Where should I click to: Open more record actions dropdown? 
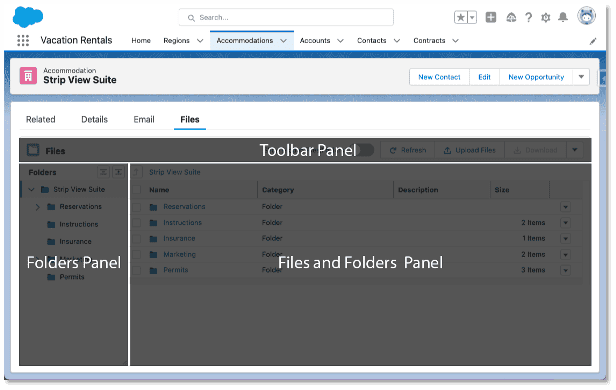click(x=581, y=77)
